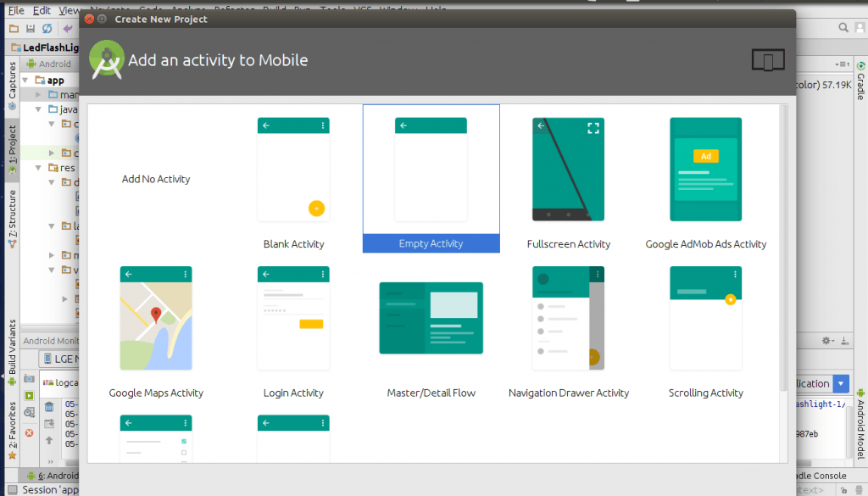Screen dimensions: 868x496
Task: Open the Android project view dropdown
Action: [x=52, y=64]
